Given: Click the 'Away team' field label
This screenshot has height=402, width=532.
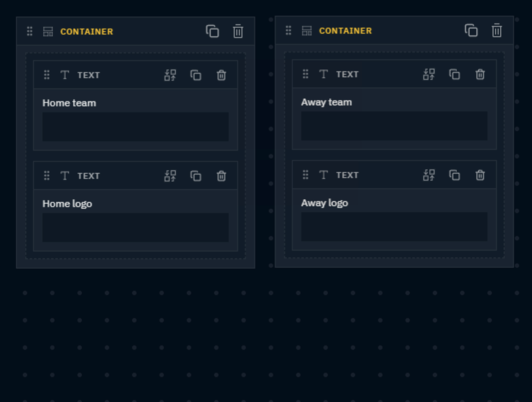Looking at the screenshot, I should (327, 102).
